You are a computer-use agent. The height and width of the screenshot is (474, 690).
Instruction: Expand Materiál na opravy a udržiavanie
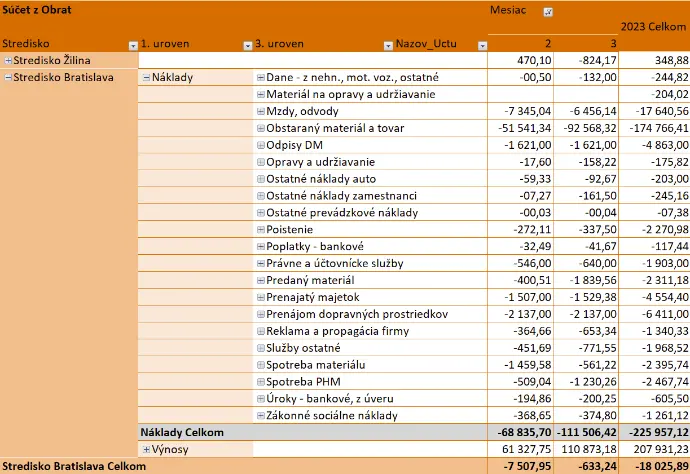tap(261, 94)
